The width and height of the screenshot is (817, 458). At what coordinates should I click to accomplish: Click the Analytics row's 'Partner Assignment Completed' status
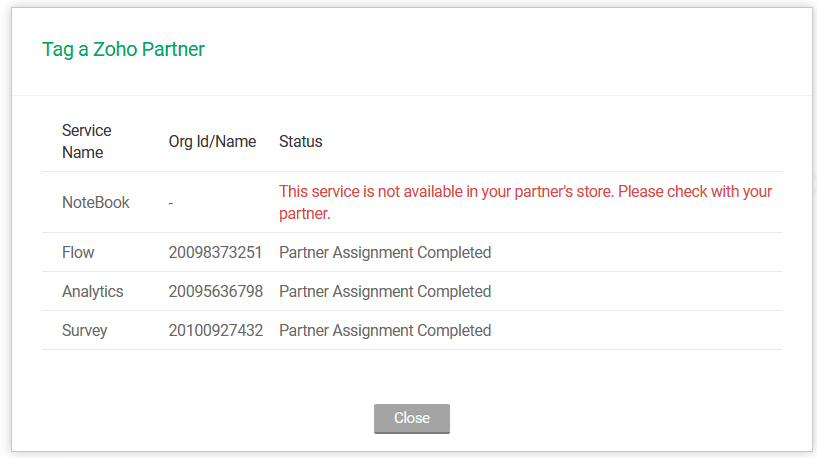(x=385, y=291)
